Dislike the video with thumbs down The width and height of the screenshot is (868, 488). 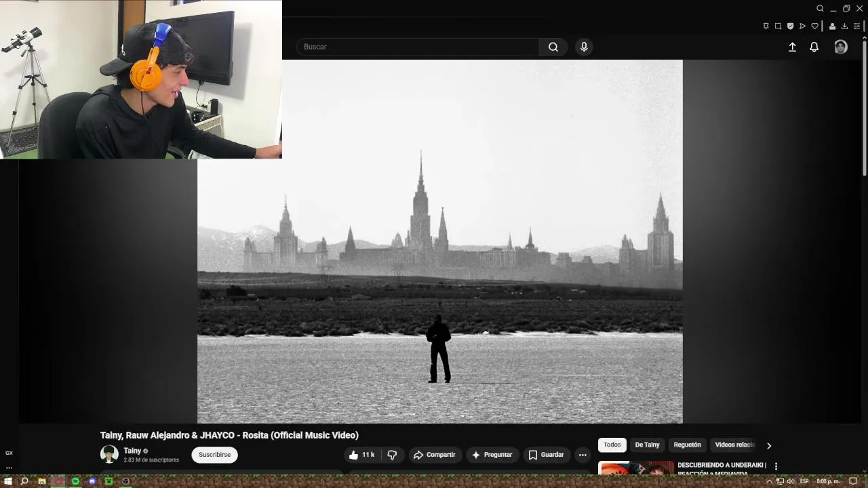coord(393,455)
